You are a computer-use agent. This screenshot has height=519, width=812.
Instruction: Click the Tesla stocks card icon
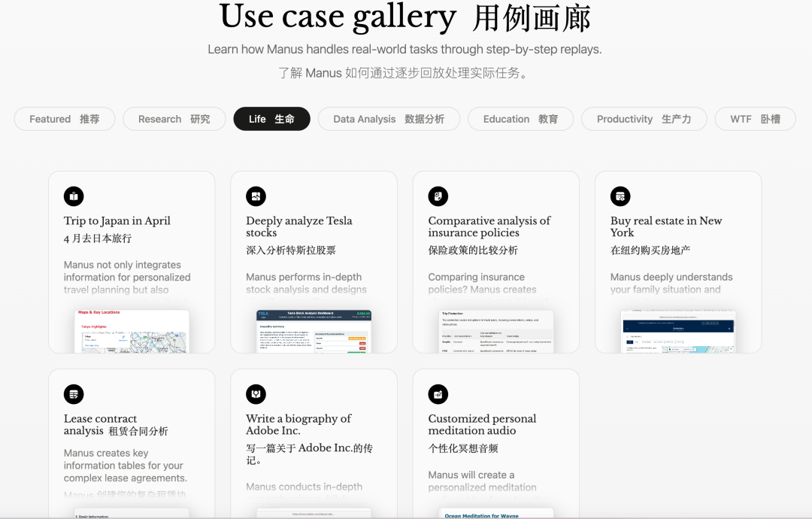pos(256,196)
